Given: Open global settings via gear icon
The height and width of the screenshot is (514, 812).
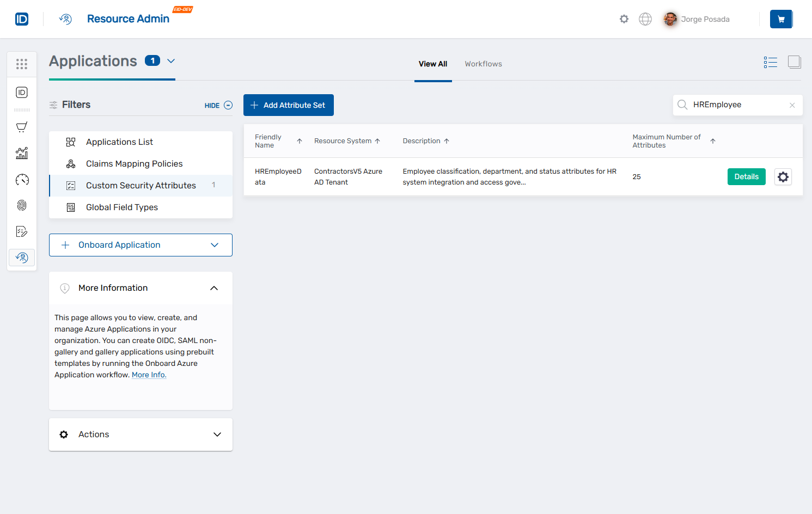Looking at the screenshot, I should point(624,19).
